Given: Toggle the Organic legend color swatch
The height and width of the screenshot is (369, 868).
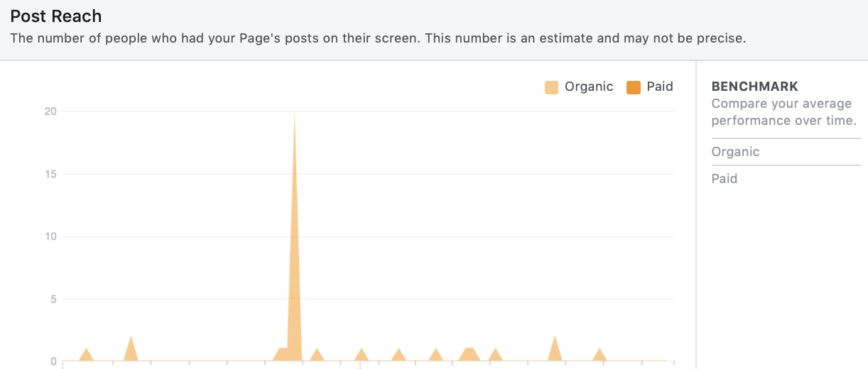Looking at the screenshot, I should coord(551,87).
